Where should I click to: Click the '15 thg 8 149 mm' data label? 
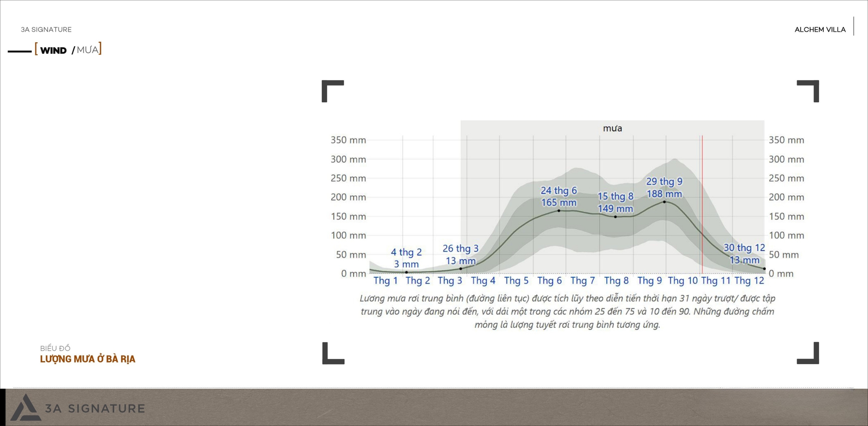[615, 202]
